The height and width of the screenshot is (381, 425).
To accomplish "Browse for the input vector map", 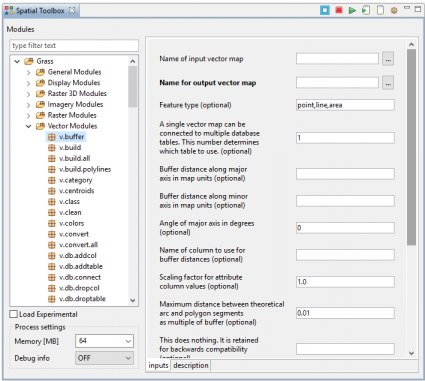I will (388, 59).
